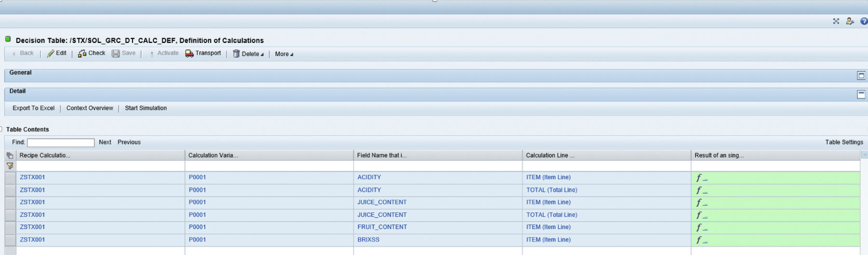Click the Result of an sing... column header
Viewport: 868px width, 255px height.
coord(775,156)
